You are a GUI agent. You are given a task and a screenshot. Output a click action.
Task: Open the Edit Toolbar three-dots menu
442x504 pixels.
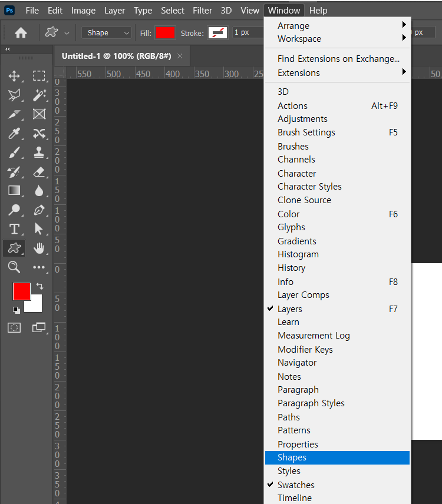[39, 267]
